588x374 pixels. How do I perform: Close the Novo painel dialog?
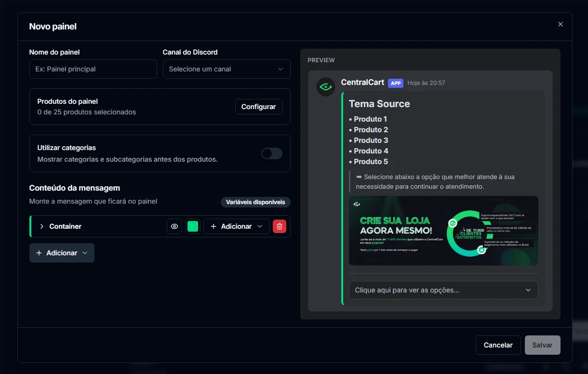560,24
